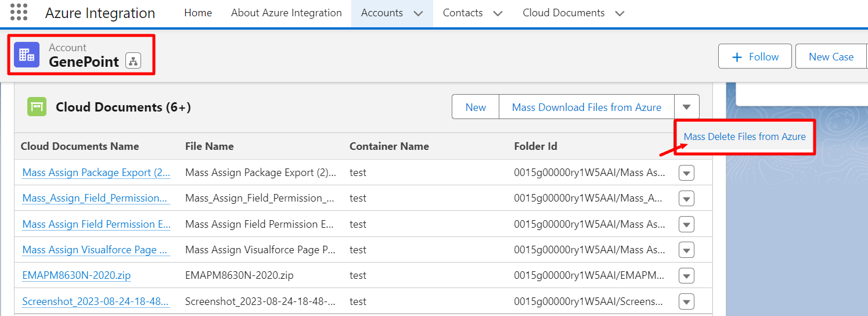868x316 pixels.
Task: Expand the Contacts tab chevron menu
Action: coord(498,13)
